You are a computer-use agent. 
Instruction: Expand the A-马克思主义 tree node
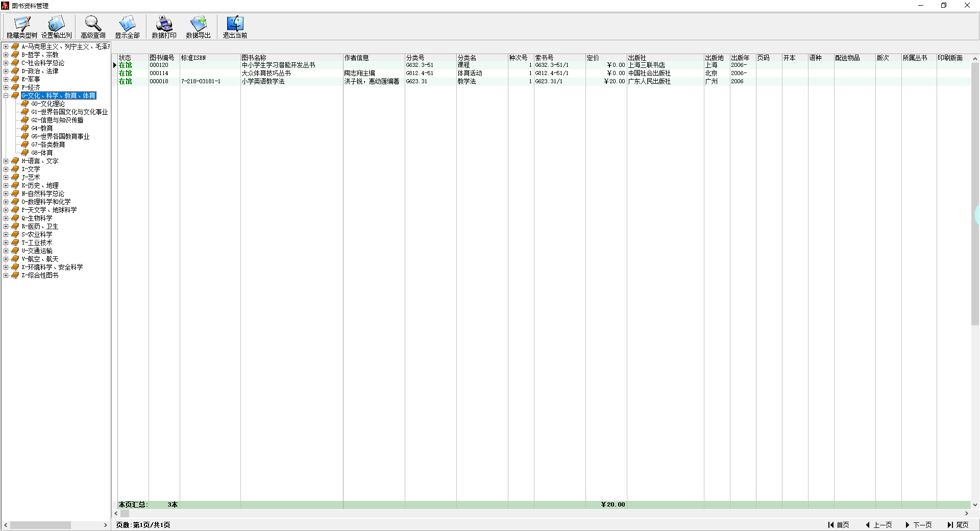tap(6, 46)
